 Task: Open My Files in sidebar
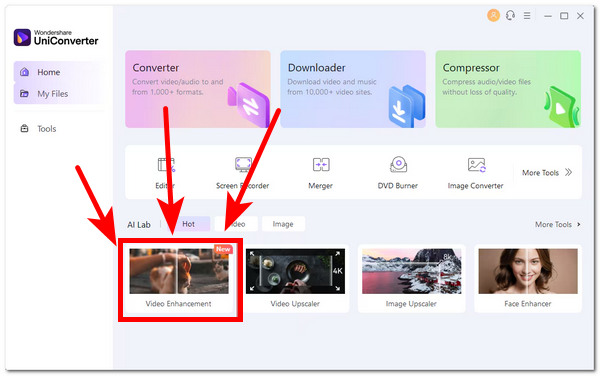59,94
